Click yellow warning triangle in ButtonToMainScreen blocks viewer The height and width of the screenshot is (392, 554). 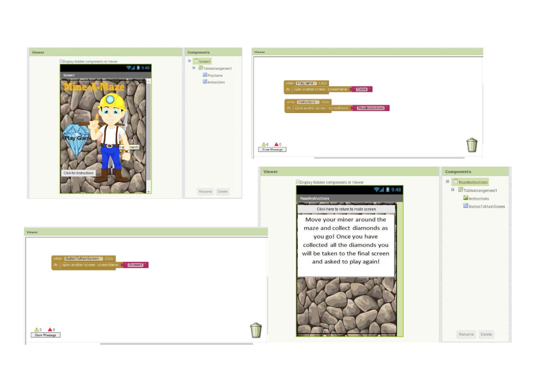click(36, 330)
